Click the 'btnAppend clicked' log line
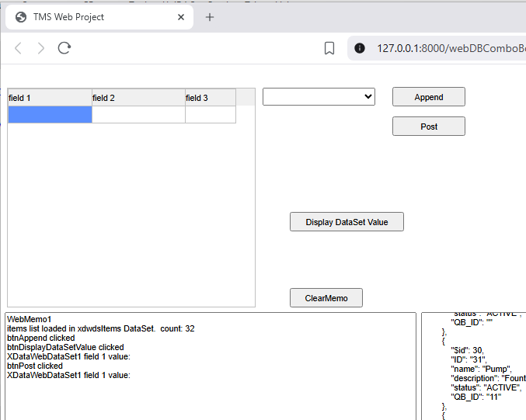This screenshot has height=420, width=526. [x=41, y=338]
